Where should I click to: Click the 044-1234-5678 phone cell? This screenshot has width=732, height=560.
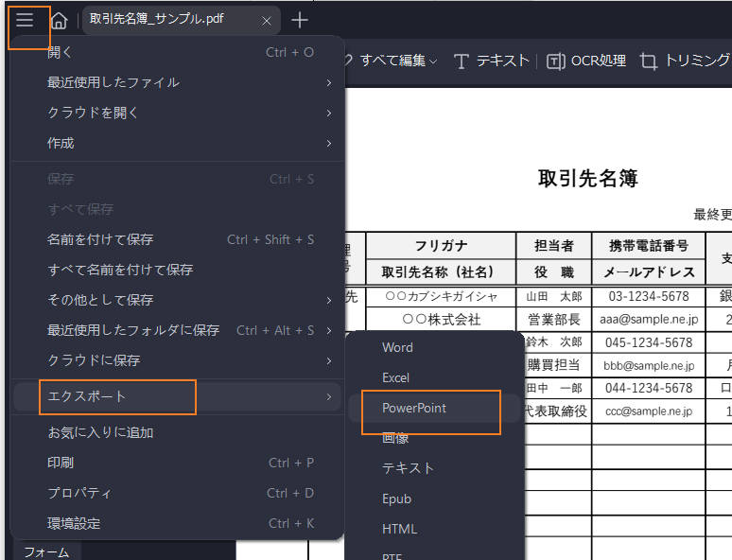tap(649, 388)
